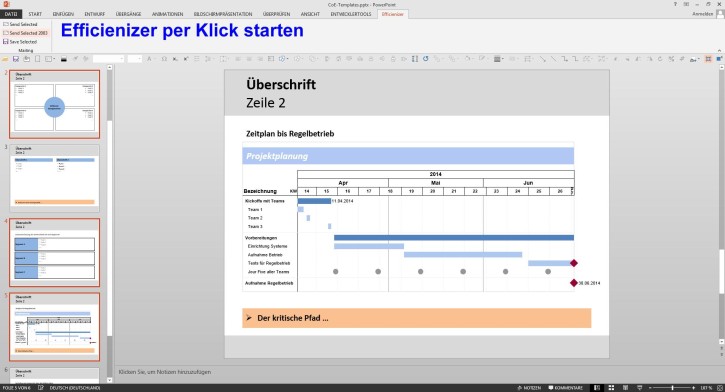Open the ÜBERGÄNGE ribbon tab
The image size is (725, 392).
pyautogui.click(x=129, y=14)
